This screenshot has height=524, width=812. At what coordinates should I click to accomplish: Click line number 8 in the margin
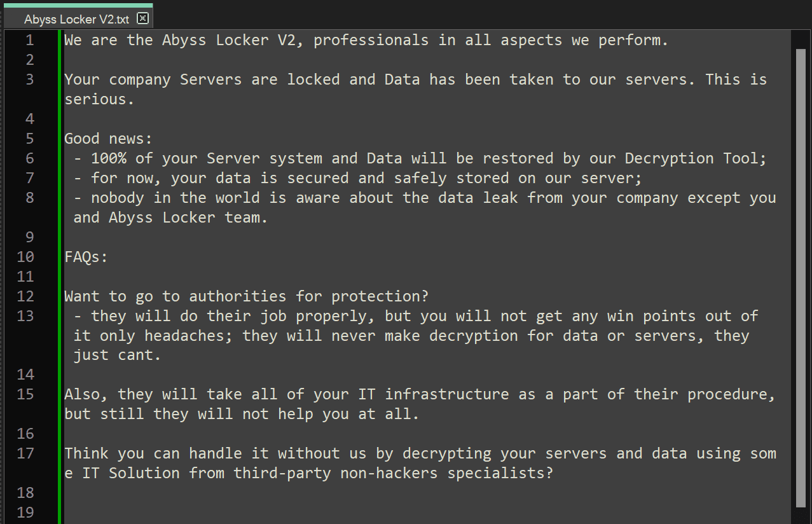tap(29, 198)
